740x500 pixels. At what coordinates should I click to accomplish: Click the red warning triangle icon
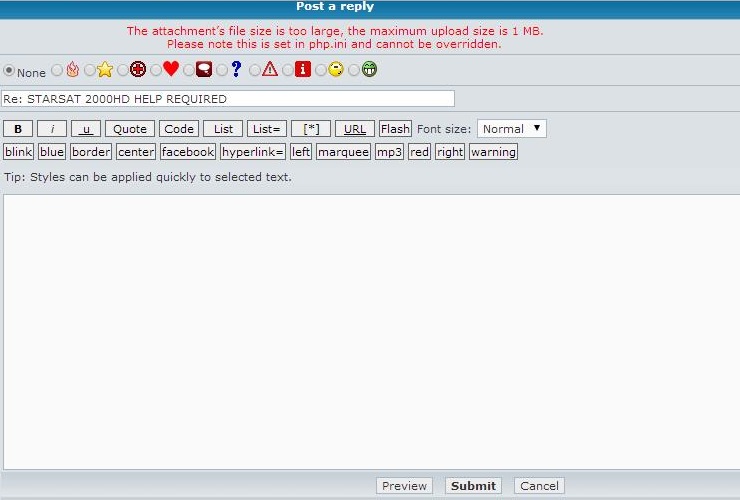tap(270, 70)
